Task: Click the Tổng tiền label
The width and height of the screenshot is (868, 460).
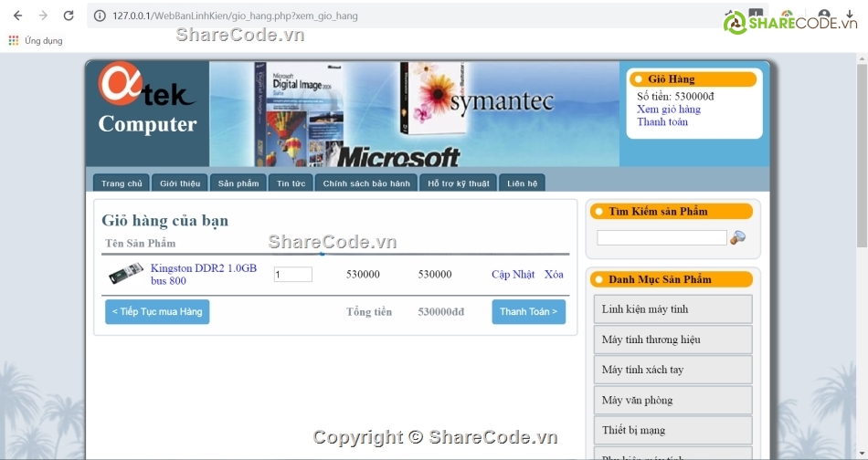Action: point(369,312)
